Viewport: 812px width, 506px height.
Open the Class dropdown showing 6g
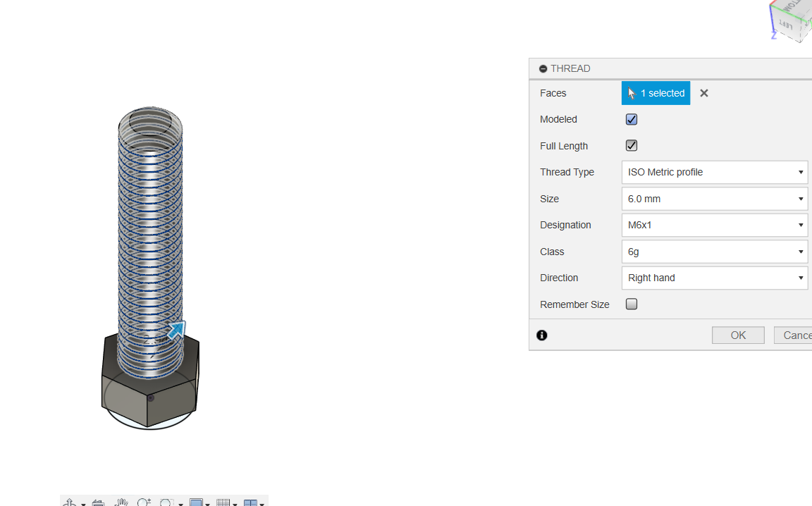(715, 252)
